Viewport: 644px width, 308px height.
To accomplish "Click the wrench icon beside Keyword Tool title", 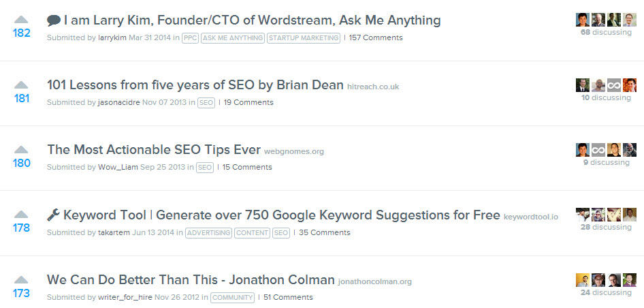I will [54, 215].
